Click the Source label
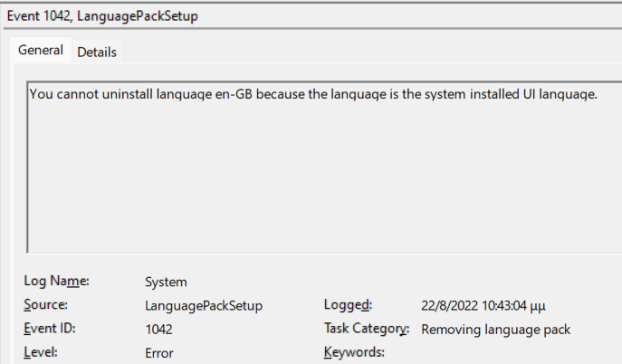622x364 pixels. (45, 304)
